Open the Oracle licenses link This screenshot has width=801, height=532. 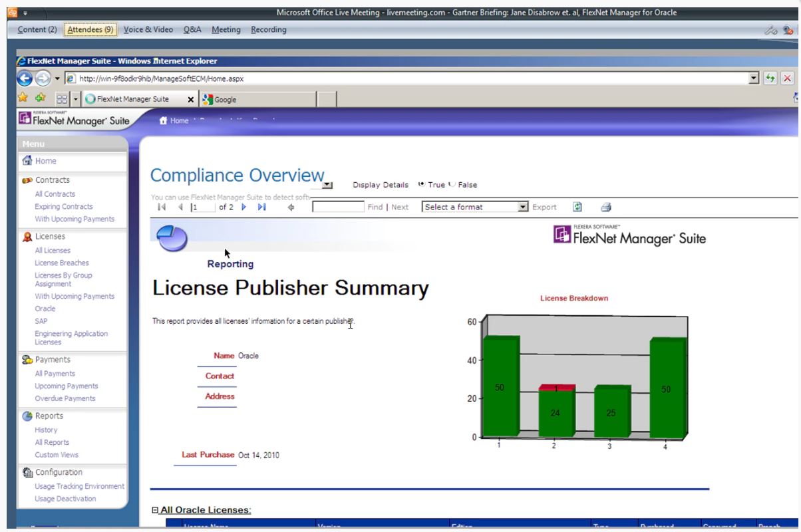click(x=45, y=309)
